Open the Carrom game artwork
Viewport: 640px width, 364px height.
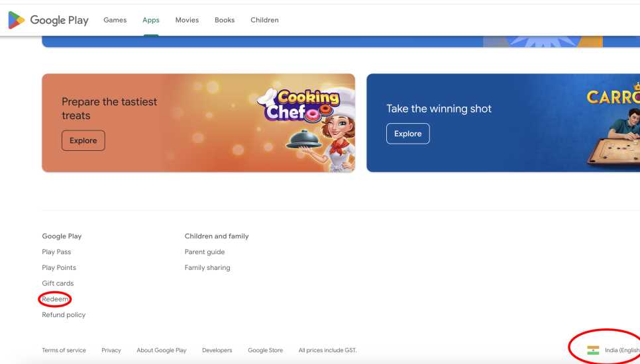[x=613, y=124]
